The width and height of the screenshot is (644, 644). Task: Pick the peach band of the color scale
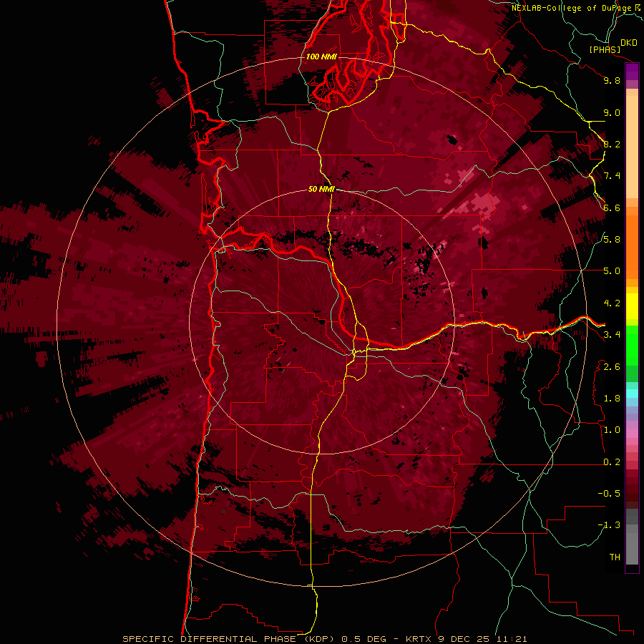632,147
